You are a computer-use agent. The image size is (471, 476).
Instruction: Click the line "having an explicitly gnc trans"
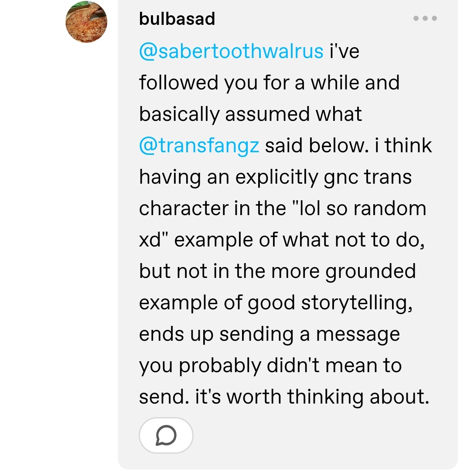pyautogui.click(x=275, y=177)
